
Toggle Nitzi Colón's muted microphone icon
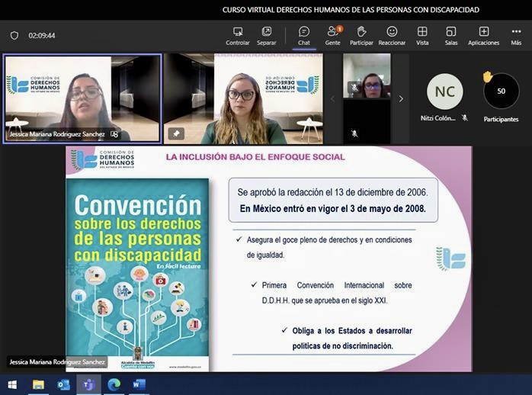(464, 118)
